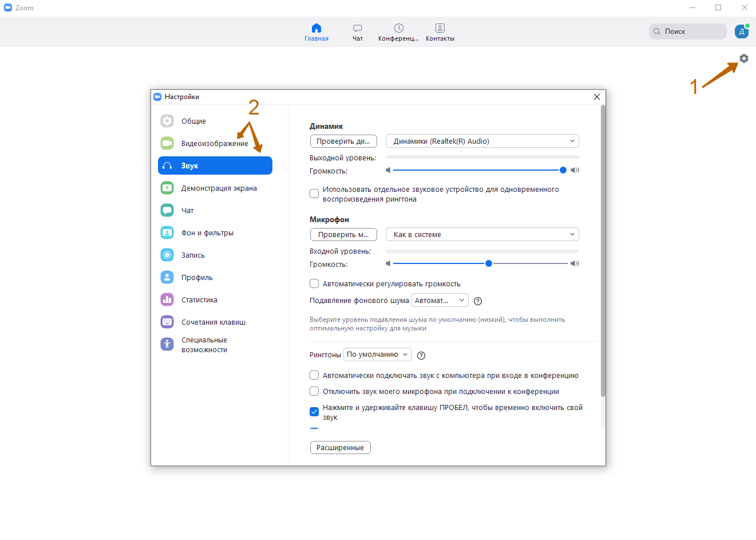Click in the Поиск search field
756x540 pixels.
tap(688, 31)
